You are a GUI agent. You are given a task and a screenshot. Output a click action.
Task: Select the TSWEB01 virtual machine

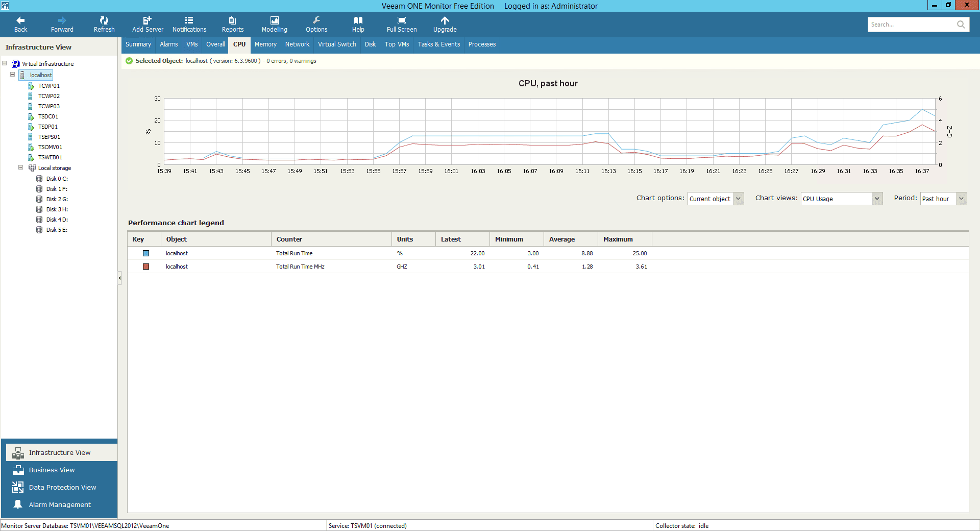pos(50,157)
